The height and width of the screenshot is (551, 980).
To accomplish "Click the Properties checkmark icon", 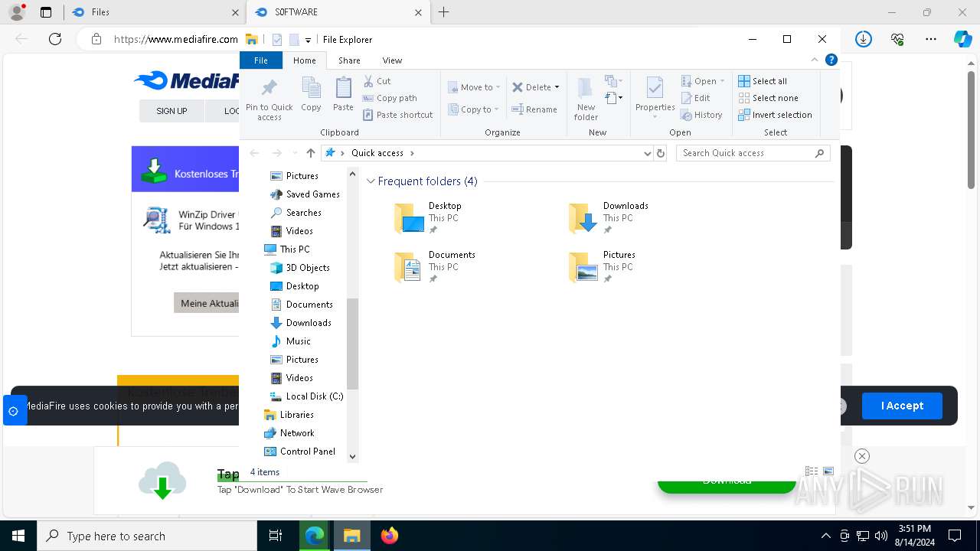I will [x=655, y=89].
